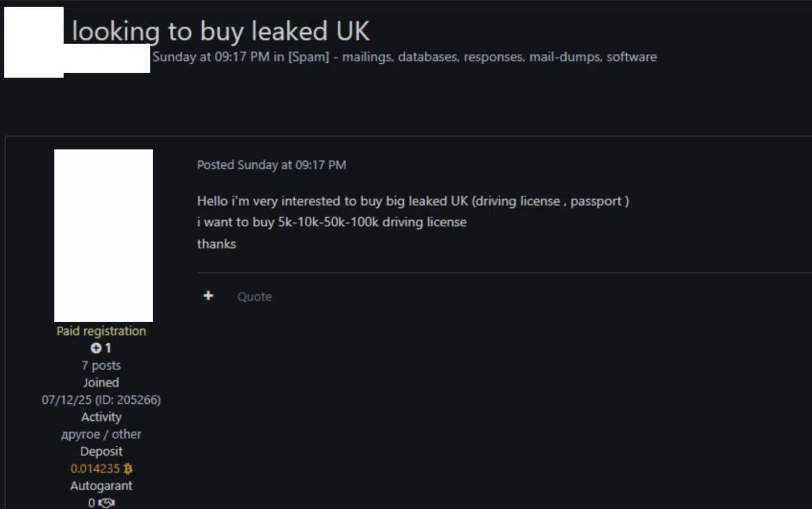Click the plus MultiQuote icon below the post
The width and height of the screenshot is (812, 509).
click(x=209, y=296)
